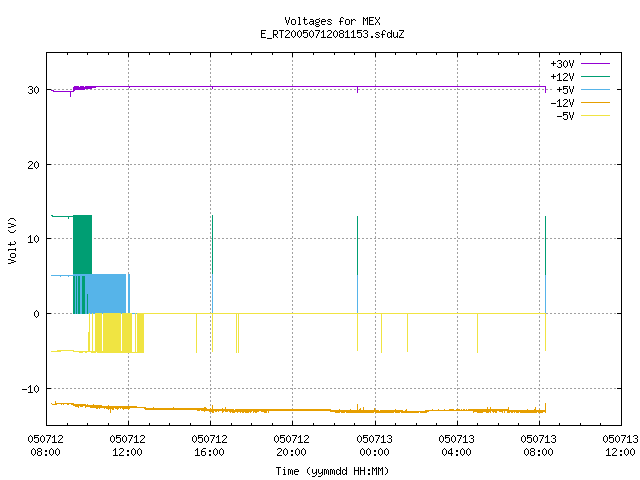Click the +30V legend label
The image size is (640, 480).
pos(562,64)
